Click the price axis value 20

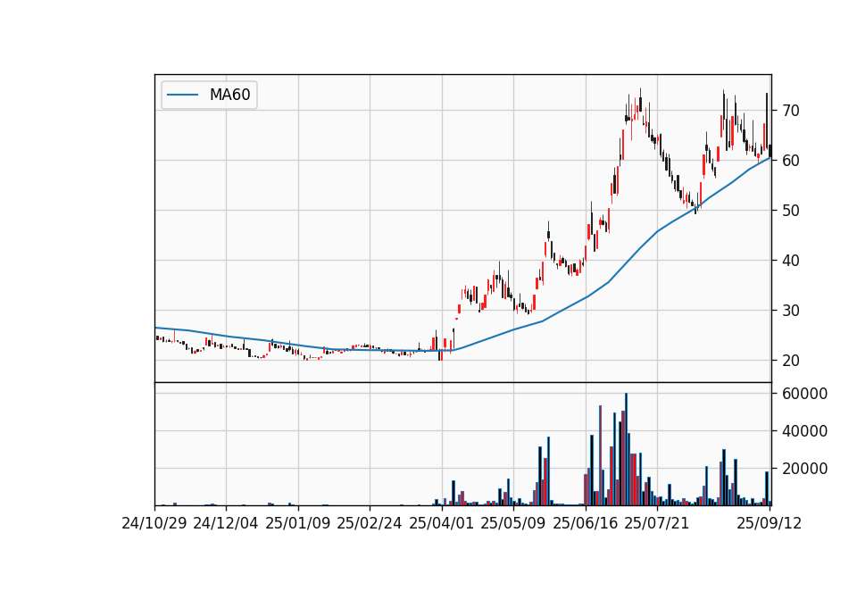click(x=791, y=361)
